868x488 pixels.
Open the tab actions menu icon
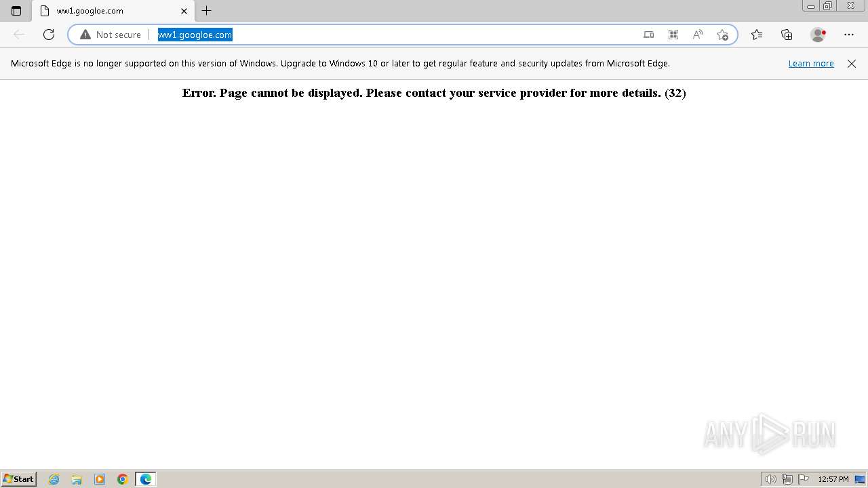[x=16, y=11]
